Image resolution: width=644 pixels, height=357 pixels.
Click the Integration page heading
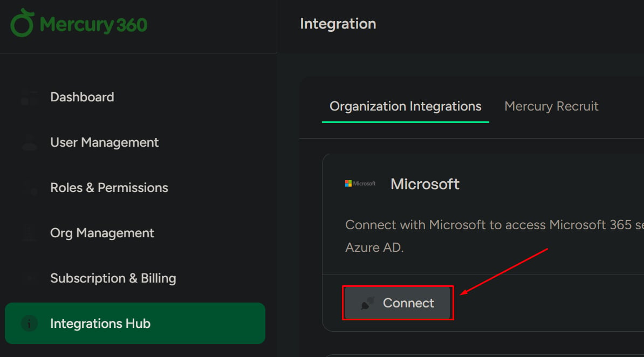338,24
